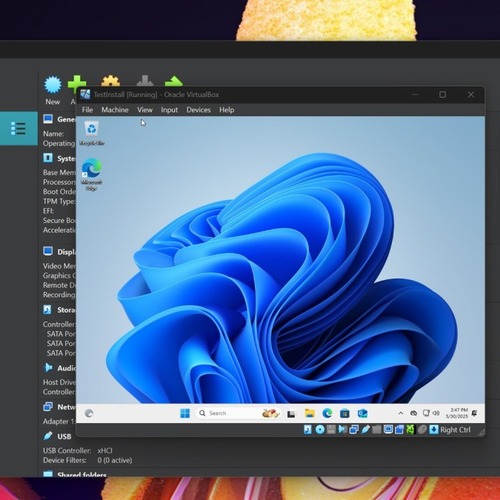Click the '0 (0 active)' value
500x500 pixels.
coord(115,460)
